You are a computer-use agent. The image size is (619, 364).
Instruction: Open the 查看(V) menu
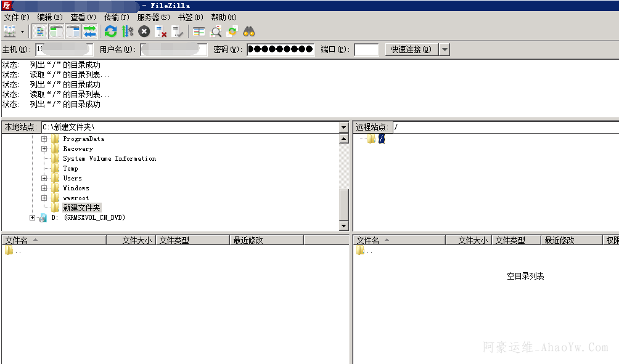click(83, 17)
